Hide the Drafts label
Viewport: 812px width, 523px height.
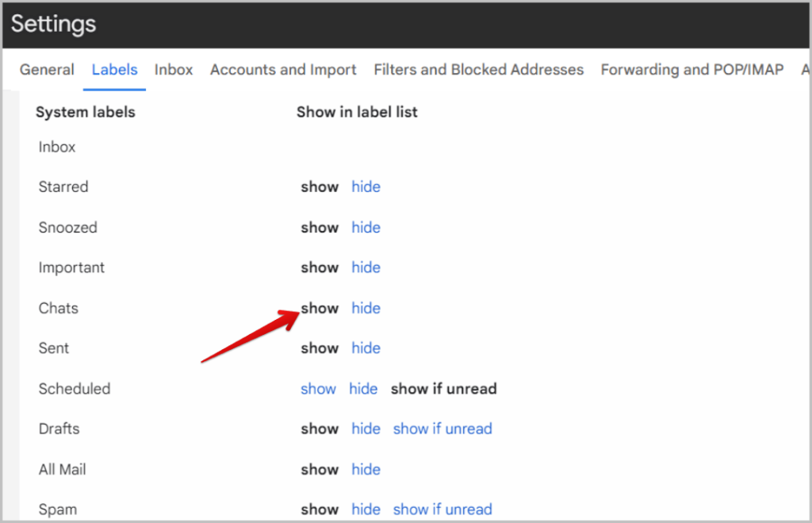pos(366,429)
